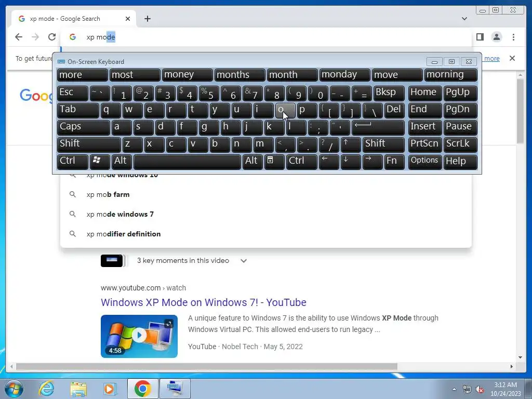Image resolution: width=532 pixels, height=399 pixels.
Task: Open On-Screen Keyboard Help
Action: click(x=460, y=162)
